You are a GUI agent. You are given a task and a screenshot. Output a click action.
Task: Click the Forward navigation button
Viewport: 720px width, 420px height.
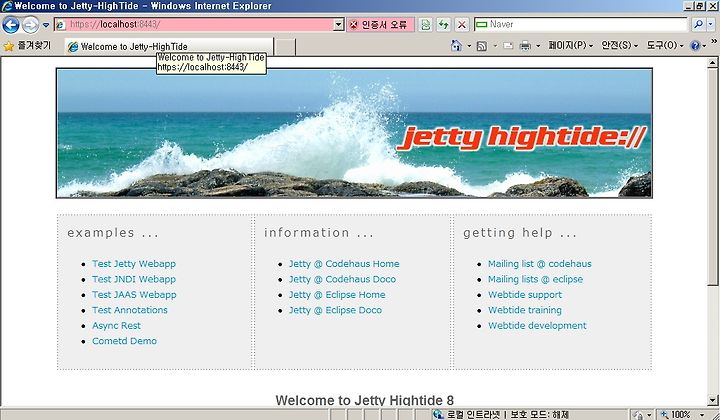[x=30, y=24]
